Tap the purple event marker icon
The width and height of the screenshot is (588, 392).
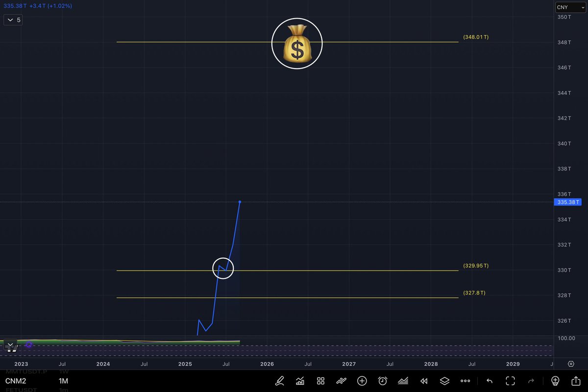point(29,345)
